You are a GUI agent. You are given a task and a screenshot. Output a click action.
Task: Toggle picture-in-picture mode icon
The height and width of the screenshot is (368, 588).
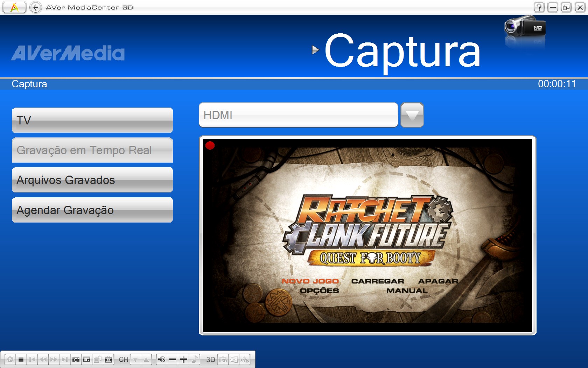coord(87,359)
